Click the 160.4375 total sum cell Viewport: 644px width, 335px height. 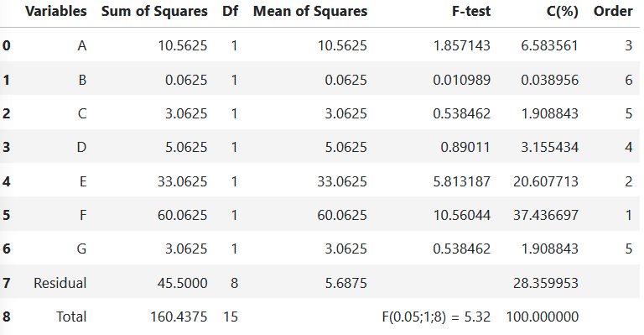(x=179, y=317)
